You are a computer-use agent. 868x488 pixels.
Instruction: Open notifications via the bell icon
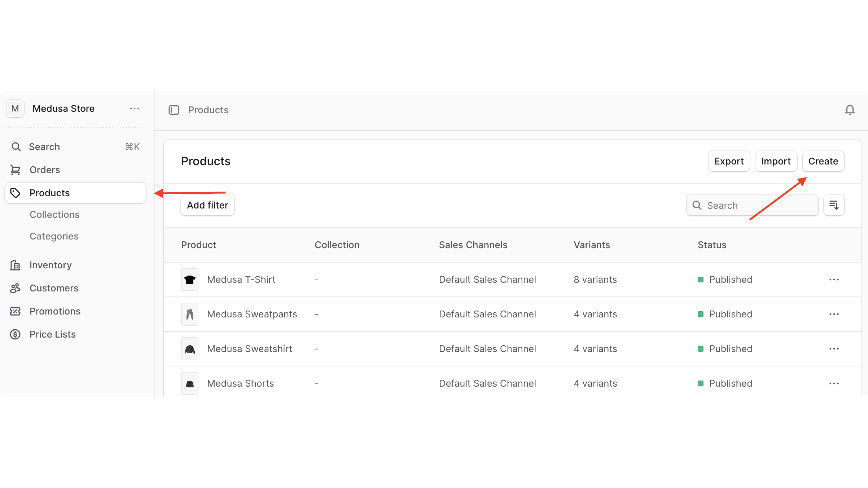tap(850, 110)
